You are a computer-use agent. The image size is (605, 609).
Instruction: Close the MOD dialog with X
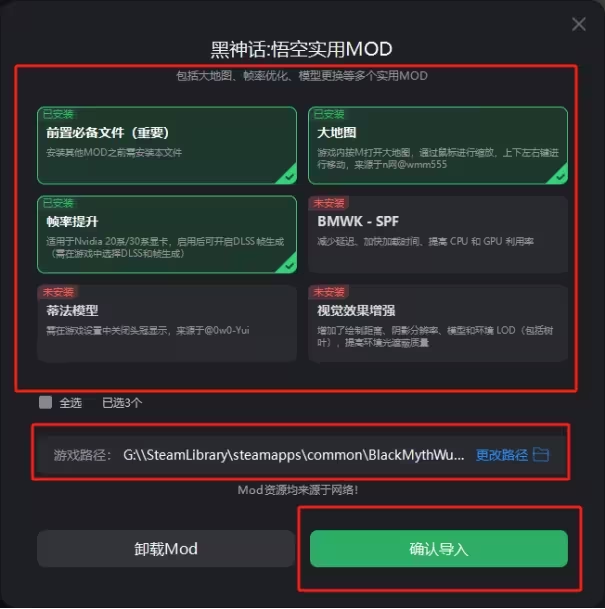pos(579,24)
